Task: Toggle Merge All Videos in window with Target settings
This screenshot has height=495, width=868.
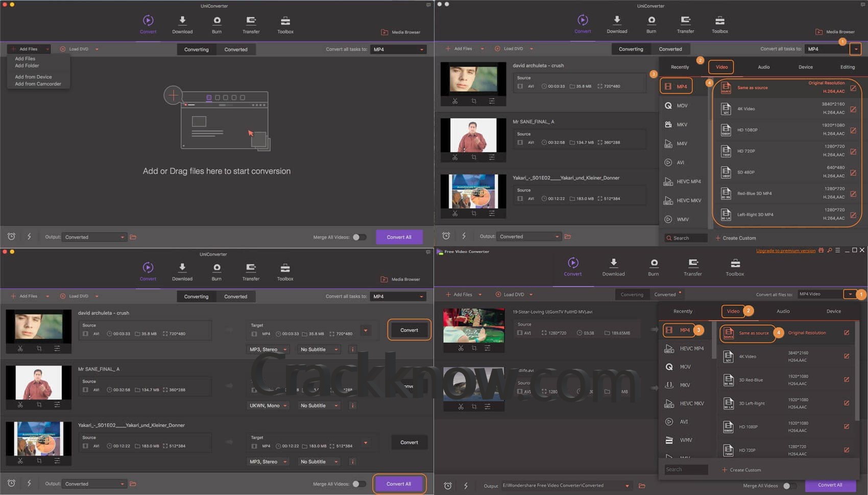Action: [359, 484]
